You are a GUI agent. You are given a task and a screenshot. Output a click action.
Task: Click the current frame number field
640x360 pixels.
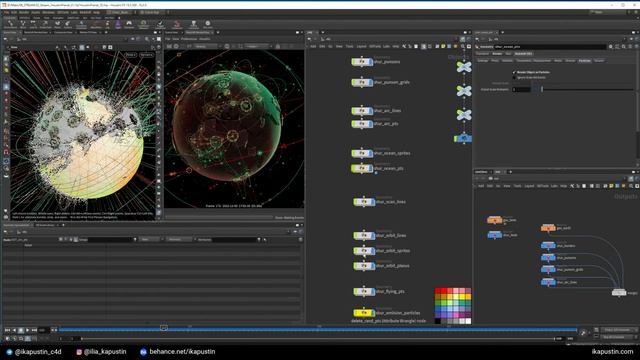pyautogui.click(x=43, y=330)
